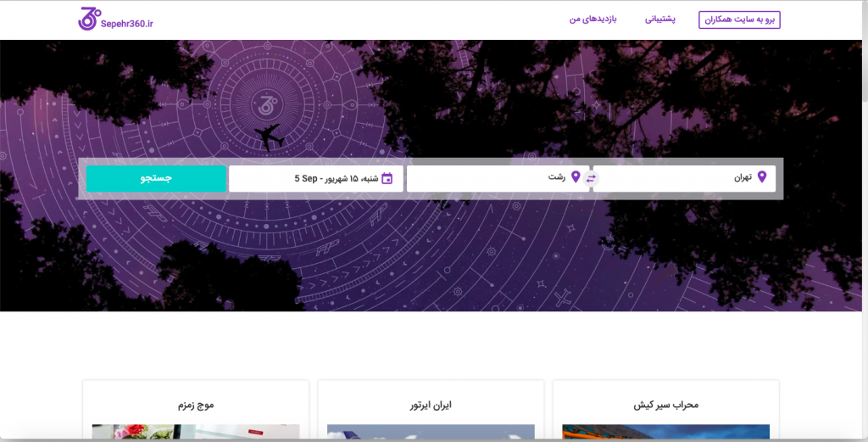The width and height of the screenshot is (868, 442).
Task: Click the موج زمزم card image
Action: [196, 432]
